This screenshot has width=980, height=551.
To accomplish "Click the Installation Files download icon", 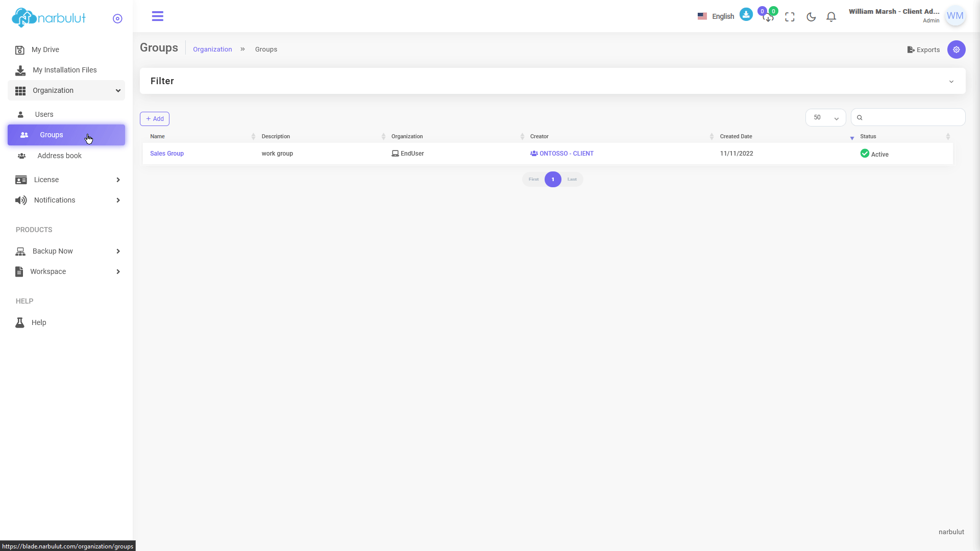I will click(20, 70).
